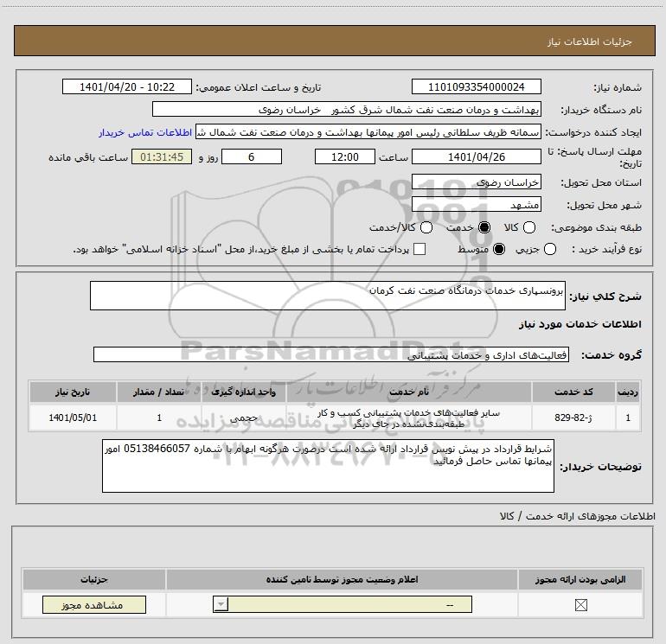Screen dimensions: 666x644
Task: Click the تعداد / مقدار column header
Action: (159, 392)
